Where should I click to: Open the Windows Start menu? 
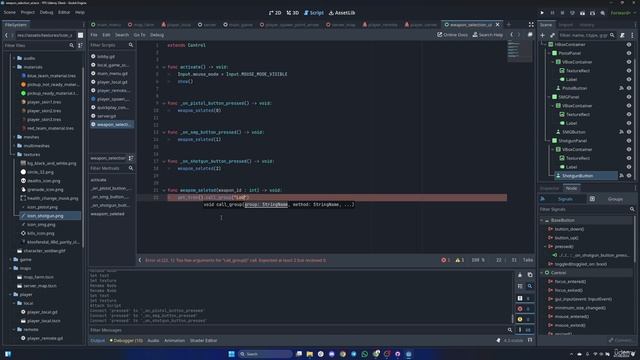tap(231, 354)
